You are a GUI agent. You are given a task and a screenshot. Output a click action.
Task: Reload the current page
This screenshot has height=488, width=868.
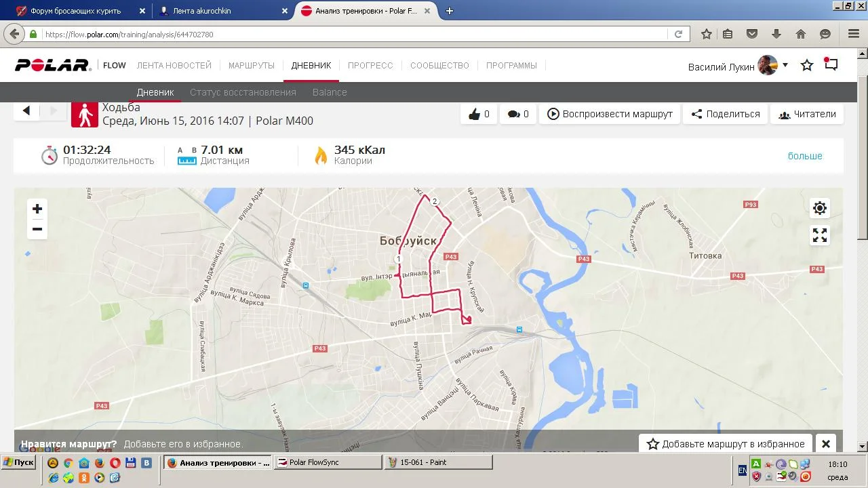[x=678, y=34]
